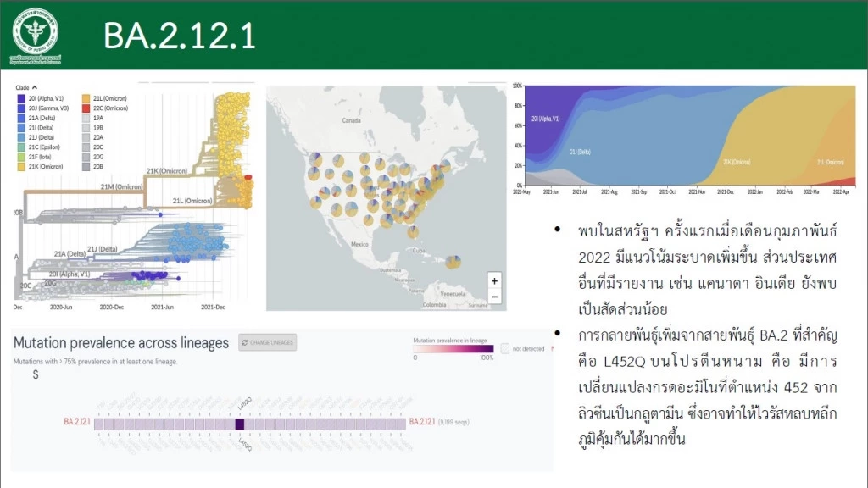Open the (9,199 seqs) sequence count link
The image size is (868, 488).
pyautogui.click(x=453, y=420)
